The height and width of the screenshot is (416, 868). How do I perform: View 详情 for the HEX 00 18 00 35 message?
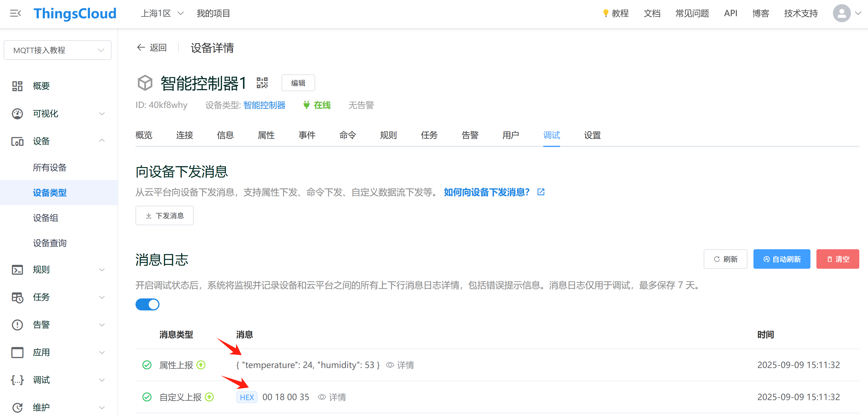coord(332,397)
